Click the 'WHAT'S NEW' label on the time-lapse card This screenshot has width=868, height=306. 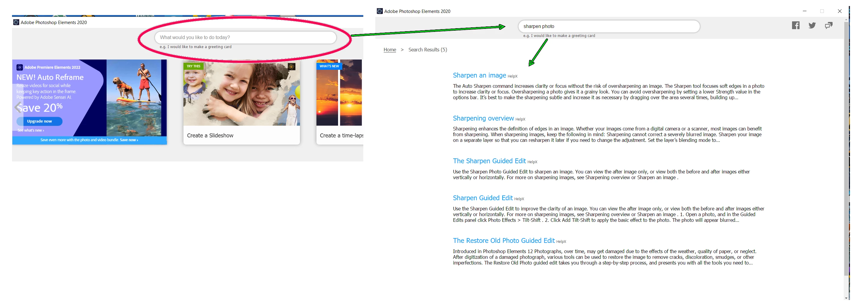[329, 66]
